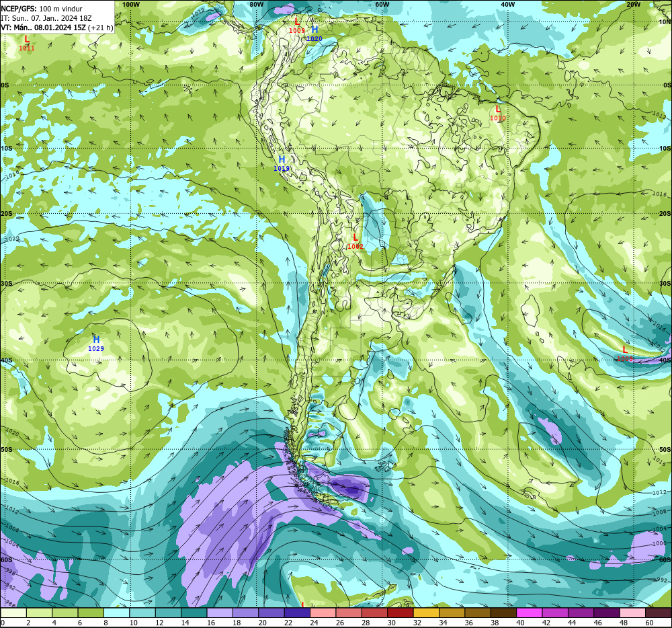This screenshot has height=628, width=672.
Task: Select the '40W' longitude label
Action: pos(507,4)
